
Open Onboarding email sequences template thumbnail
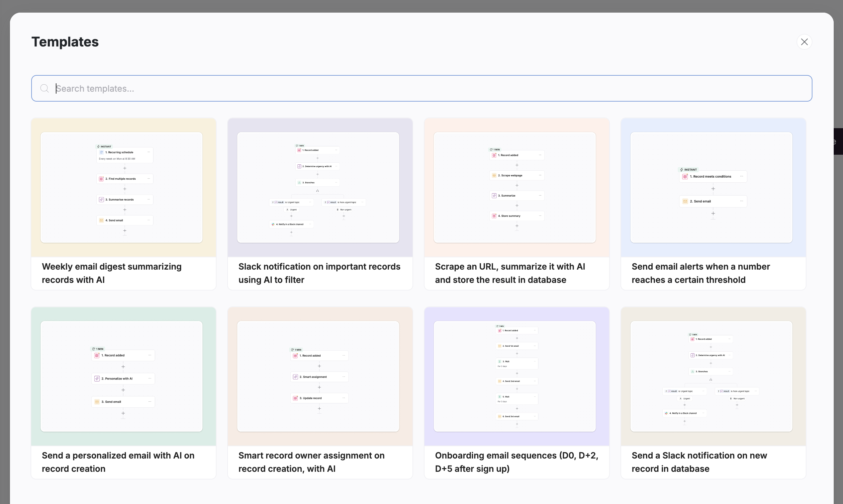click(x=515, y=376)
